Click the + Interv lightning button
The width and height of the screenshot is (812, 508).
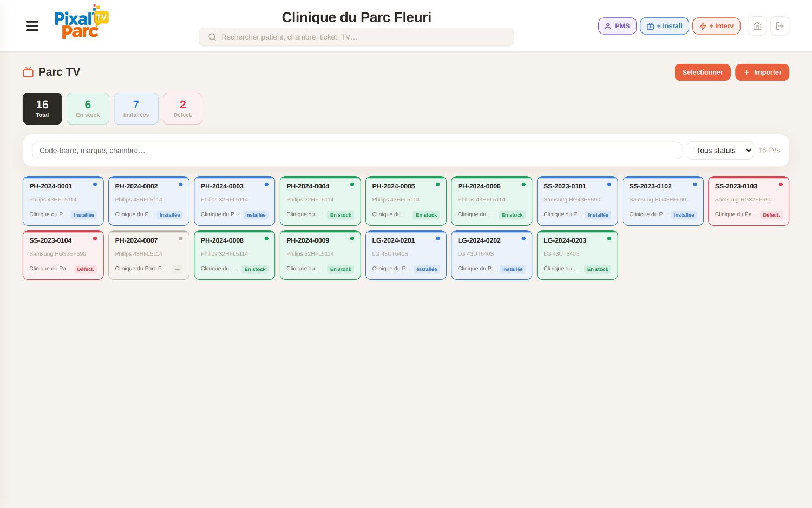[716, 26]
